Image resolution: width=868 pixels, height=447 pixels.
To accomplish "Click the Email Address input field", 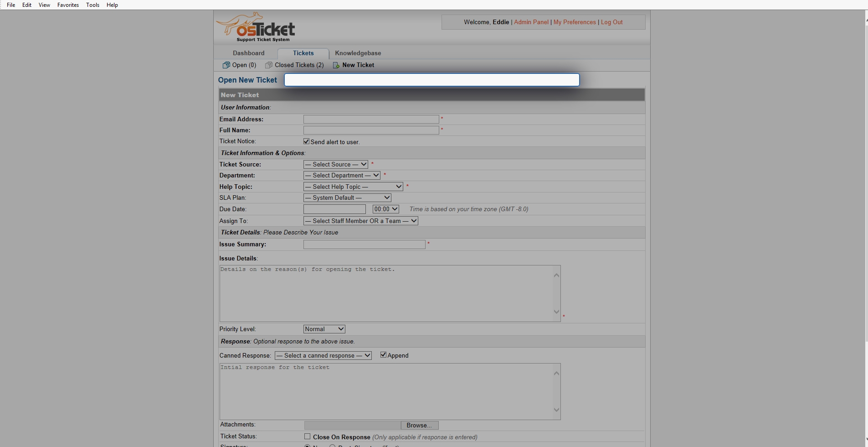I will (x=371, y=119).
